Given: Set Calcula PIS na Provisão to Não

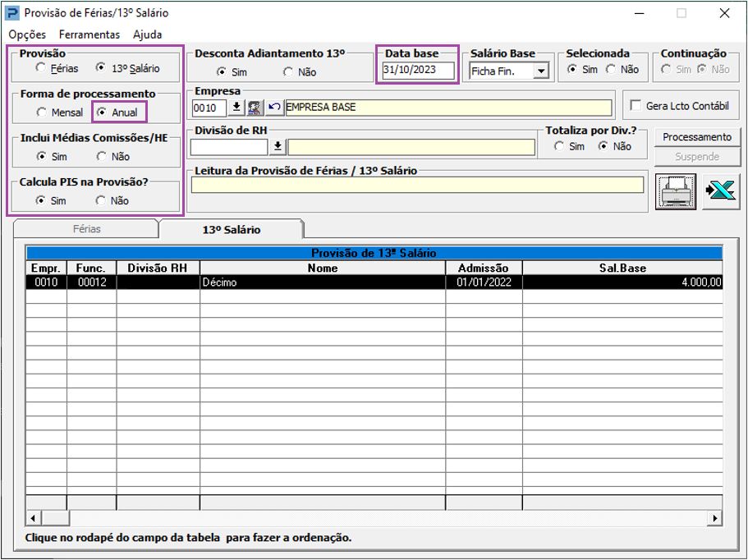Looking at the screenshot, I should pos(101,200).
